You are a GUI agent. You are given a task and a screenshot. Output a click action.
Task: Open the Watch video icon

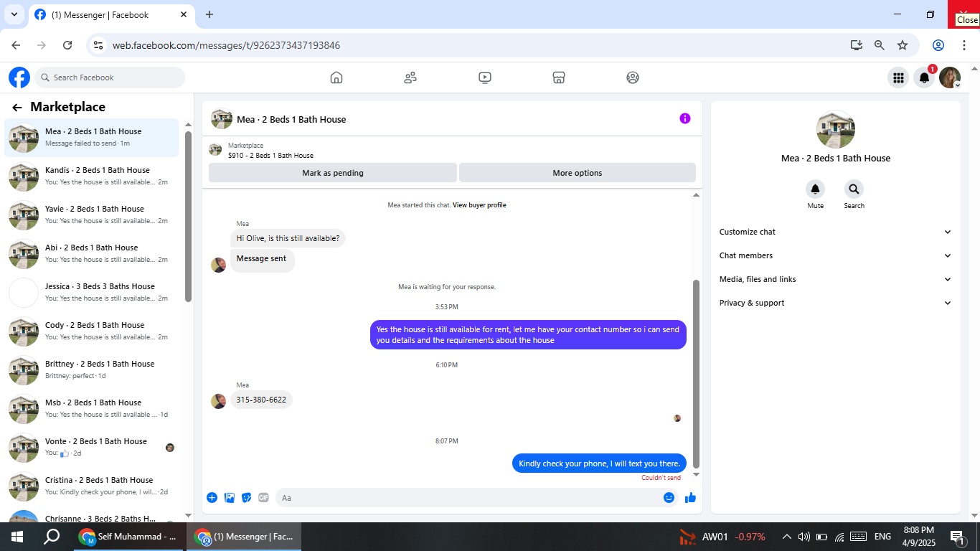(x=485, y=77)
